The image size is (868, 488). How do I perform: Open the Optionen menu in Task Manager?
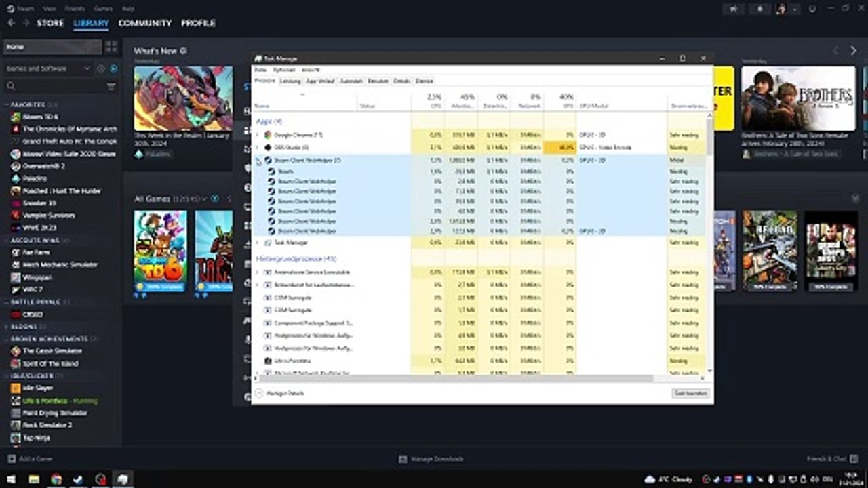tap(284, 70)
